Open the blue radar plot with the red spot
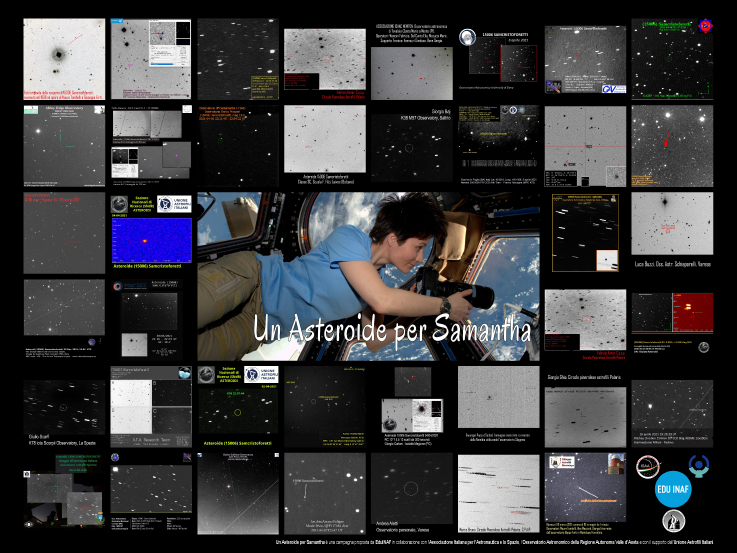This screenshot has width=737, height=553. (151, 243)
